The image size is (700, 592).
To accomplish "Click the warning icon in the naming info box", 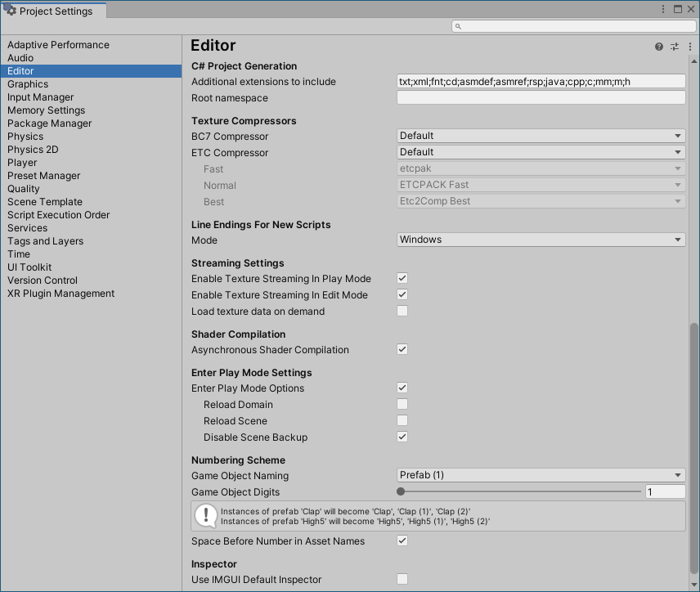I will tap(206, 516).
